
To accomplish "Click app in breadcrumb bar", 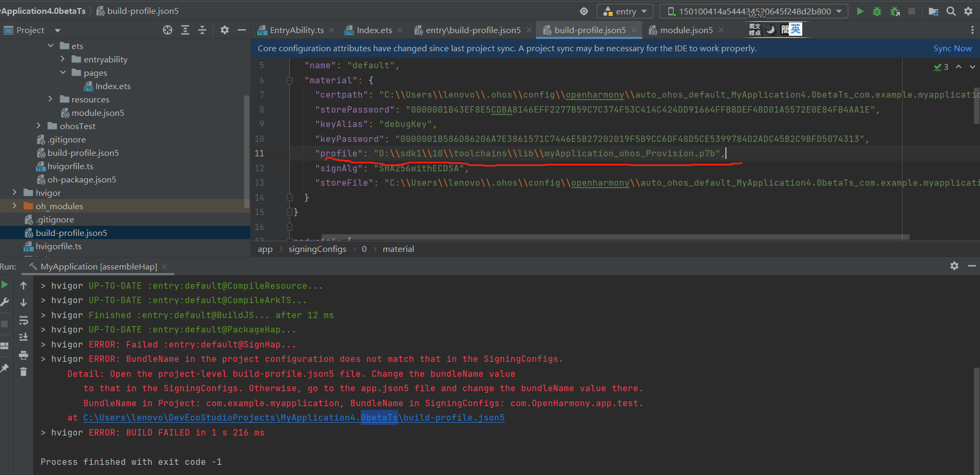I will (x=265, y=249).
